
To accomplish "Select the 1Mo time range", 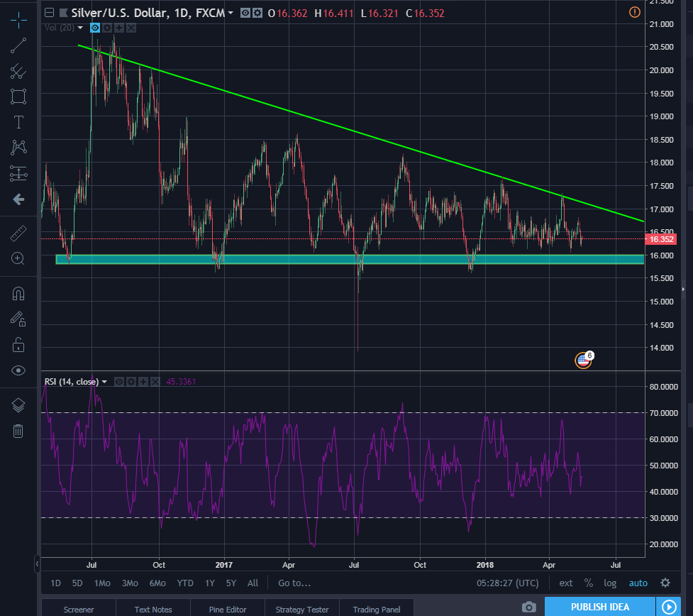I will click(x=102, y=583).
